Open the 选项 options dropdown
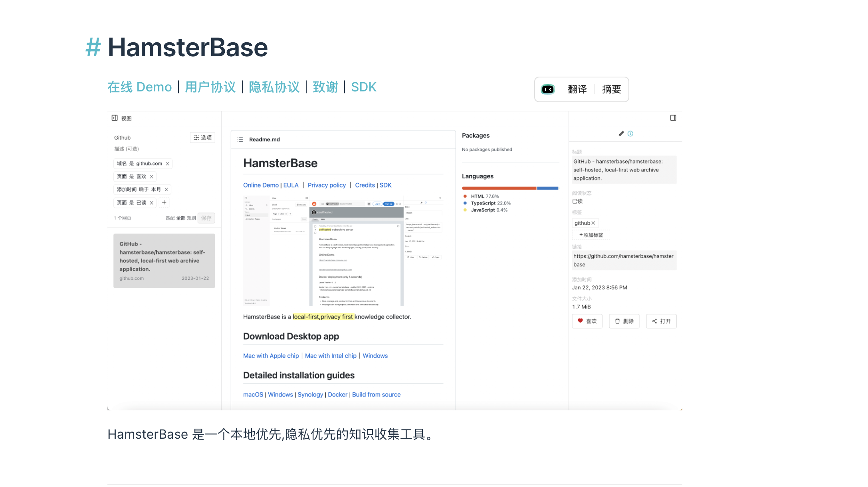The height and width of the screenshot is (487, 868). [202, 138]
